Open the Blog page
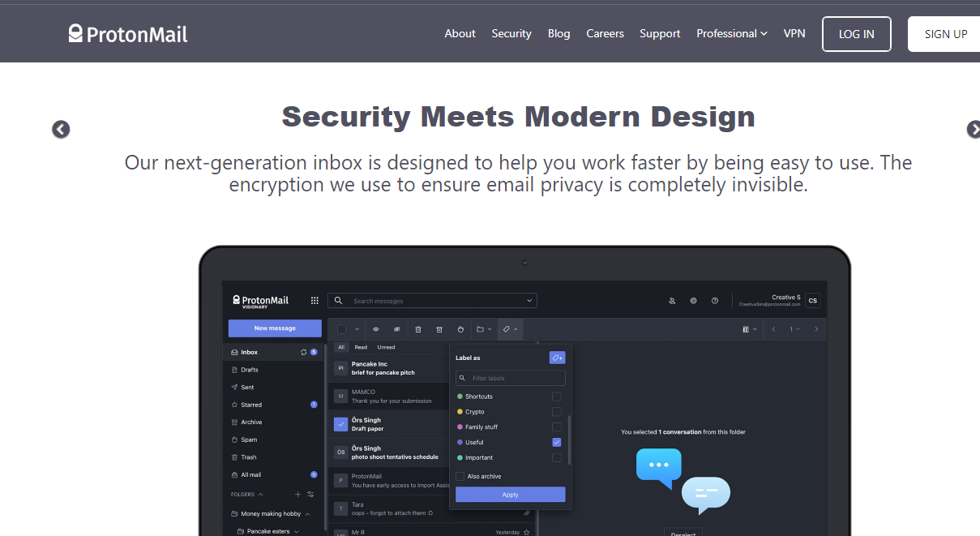Screen dimensions: 980x536 pyautogui.click(x=559, y=33)
